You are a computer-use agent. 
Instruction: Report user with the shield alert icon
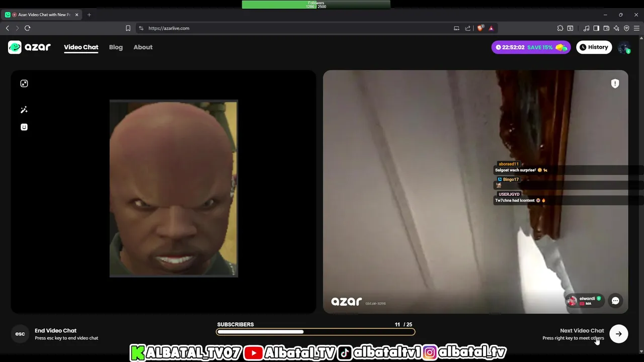(x=615, y=84)
